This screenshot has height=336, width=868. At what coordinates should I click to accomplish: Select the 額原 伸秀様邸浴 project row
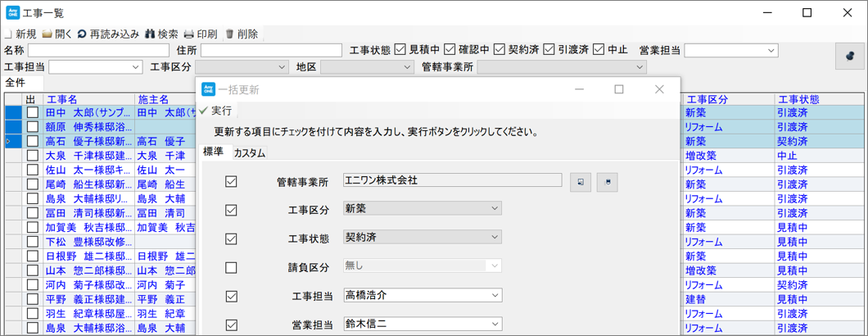tap(88, 127)
